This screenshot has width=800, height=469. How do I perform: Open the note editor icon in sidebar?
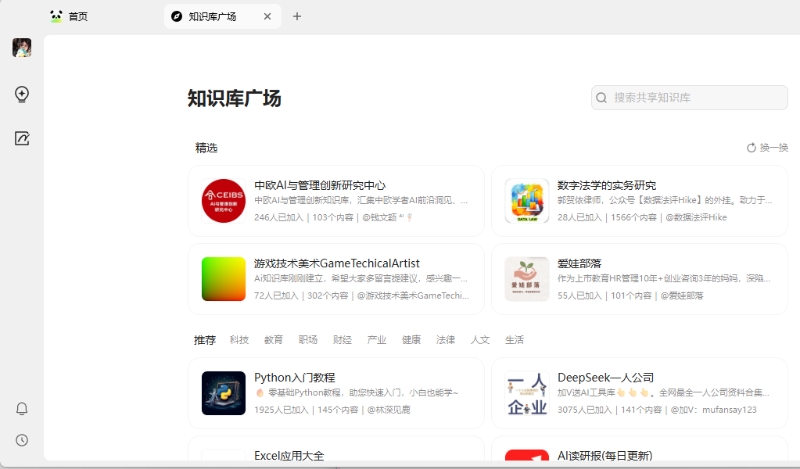22,138
